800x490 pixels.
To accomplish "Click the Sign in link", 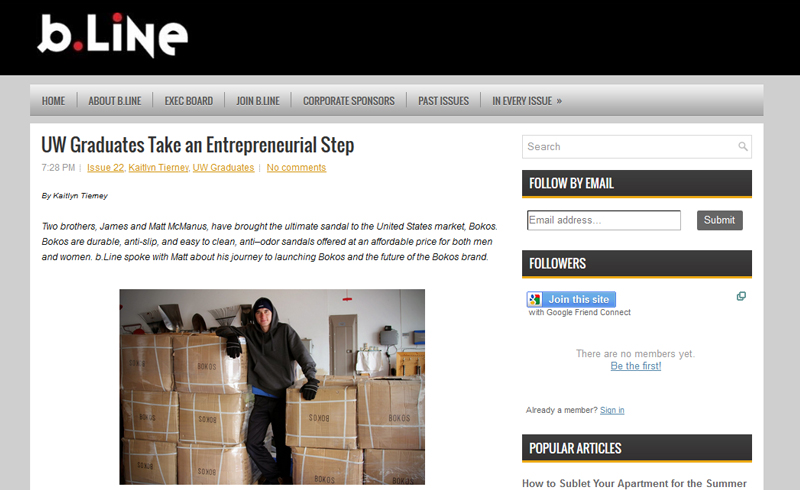I will (612, 410).
